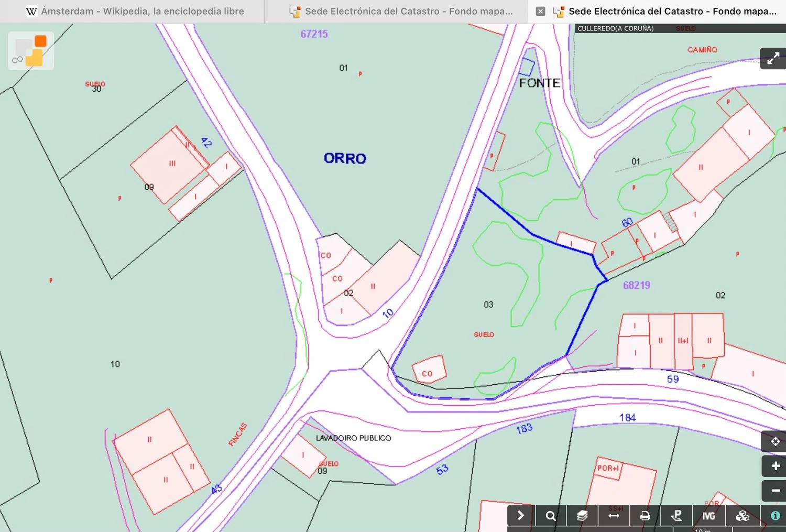Viewport: 786px width, 532px height.
Task: Open the IVG tool in toolbar
Action: [x=708, y=516]
